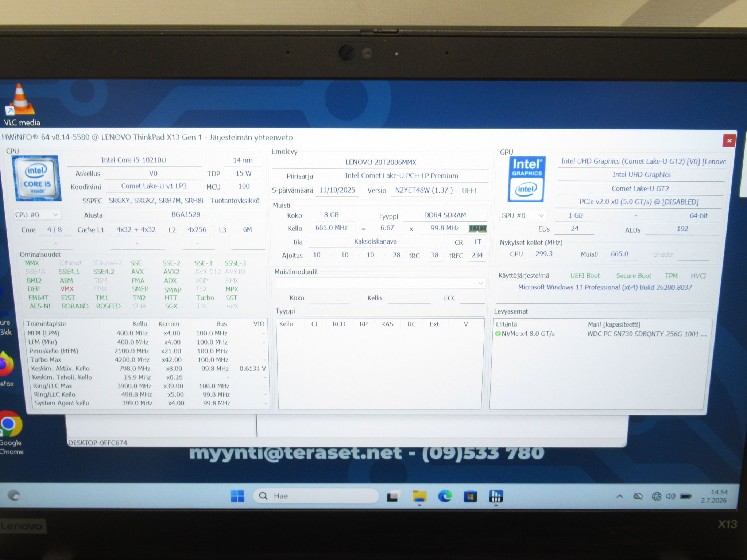Click the LENOVO 20T2006MMX motherboard field
The height and width of the screenshot is (560, 747).
click(x=380, y=162)
